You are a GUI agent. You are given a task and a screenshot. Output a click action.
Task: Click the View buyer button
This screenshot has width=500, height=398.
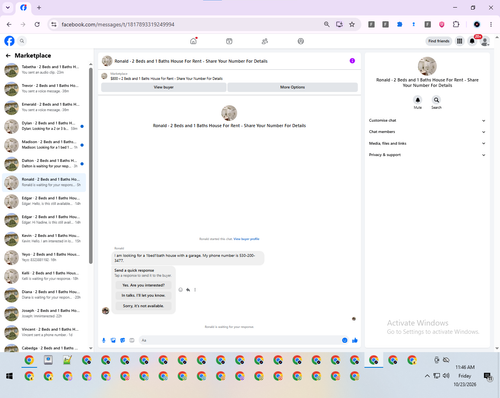tap(163, 87)
